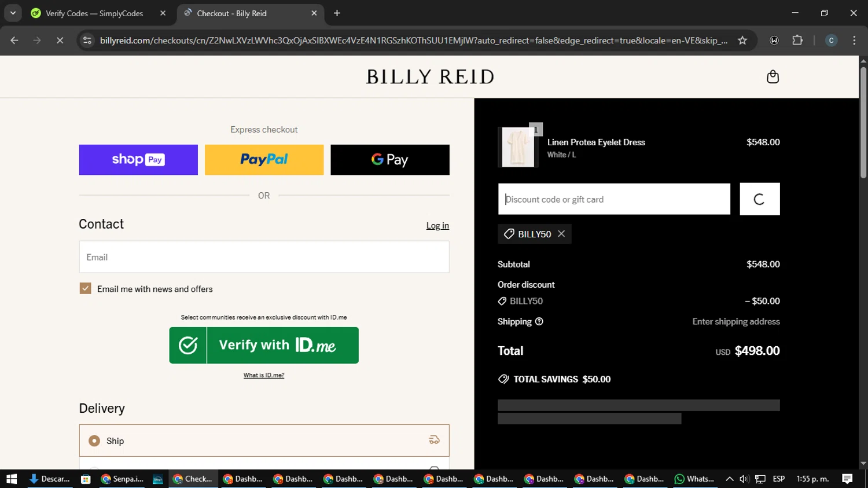Image resolution: width=868 pixels, height=488 pixels.
Task: Open the clock showing 1:55 p. m.
Action: tap(812, 479)
